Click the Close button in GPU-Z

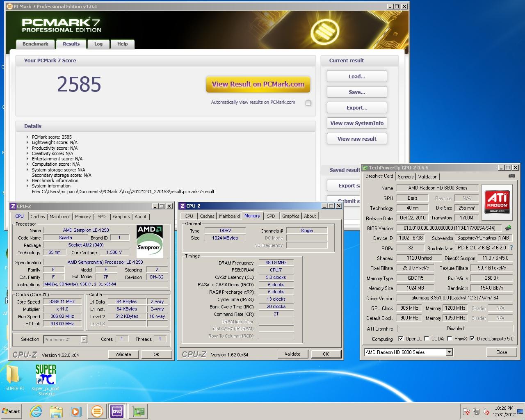501,352
